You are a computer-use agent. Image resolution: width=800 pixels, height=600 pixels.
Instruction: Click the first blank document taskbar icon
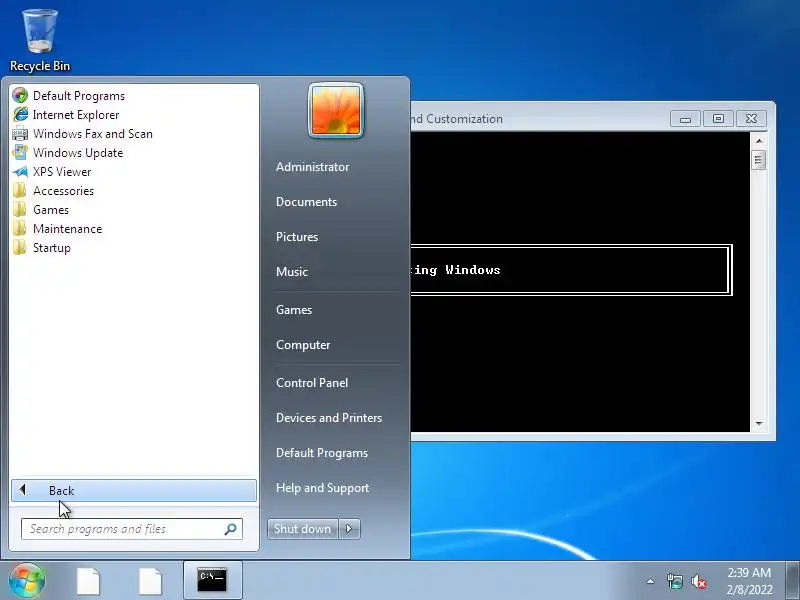(88, 581)
